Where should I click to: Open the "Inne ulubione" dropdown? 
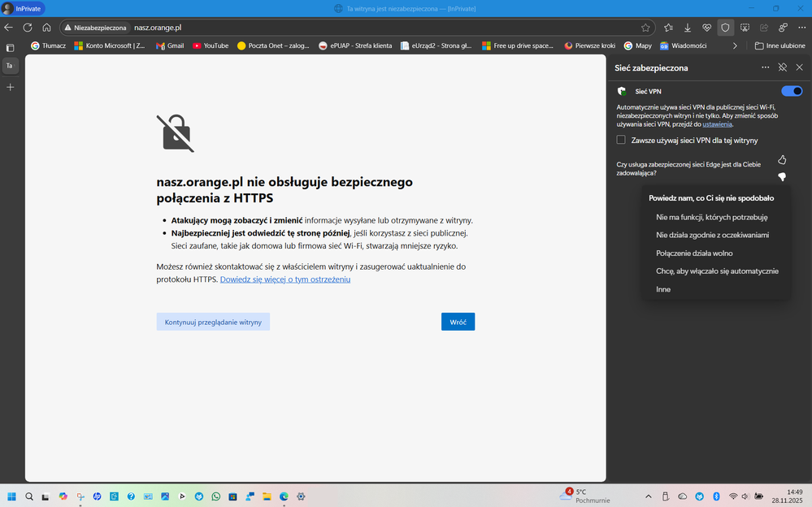pos(779,45)
